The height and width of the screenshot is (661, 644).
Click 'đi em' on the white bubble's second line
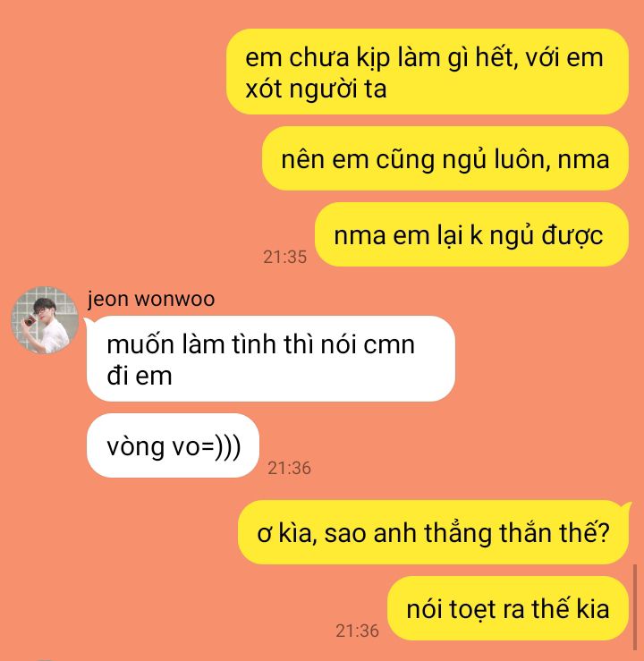[x=140, y=376]
